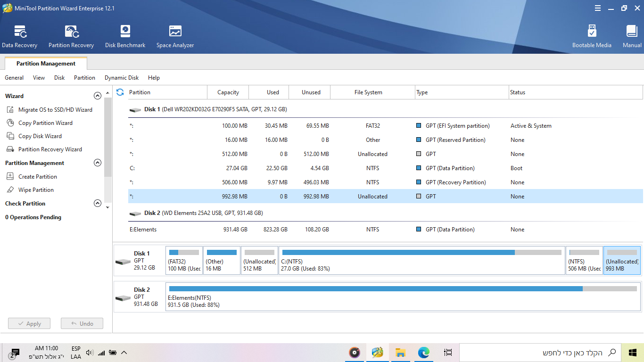Select the E:Elements partition row
The height and width of the screenshot is (362, 644).
click(385, 230)
